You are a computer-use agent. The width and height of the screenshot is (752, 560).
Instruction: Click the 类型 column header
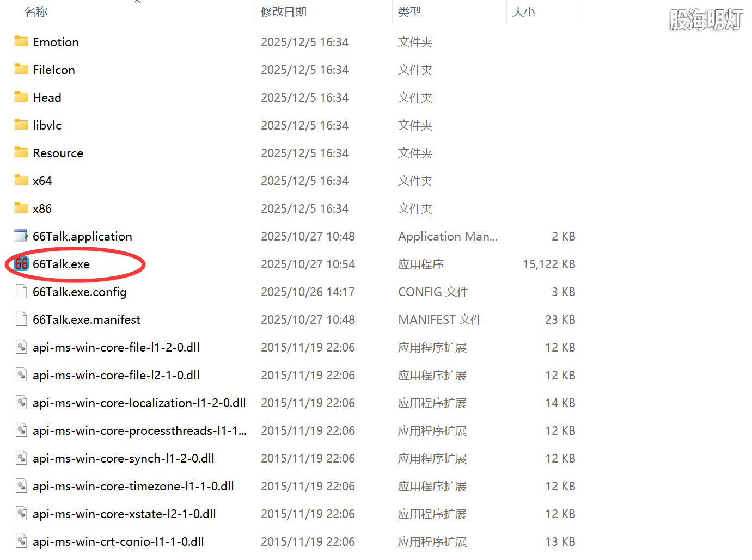coord(409,12)
